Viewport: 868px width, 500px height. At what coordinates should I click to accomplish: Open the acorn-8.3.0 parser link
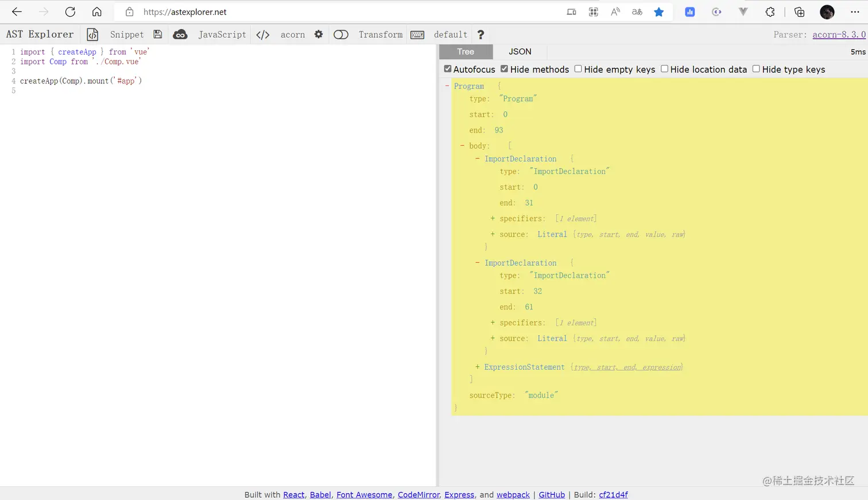[x=839, y=34]
